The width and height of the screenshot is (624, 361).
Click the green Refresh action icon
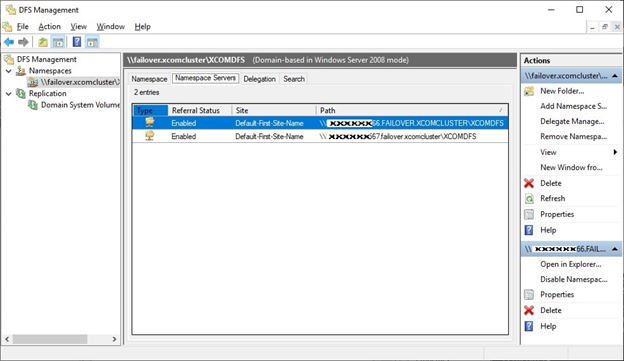[x=529, y=198]
